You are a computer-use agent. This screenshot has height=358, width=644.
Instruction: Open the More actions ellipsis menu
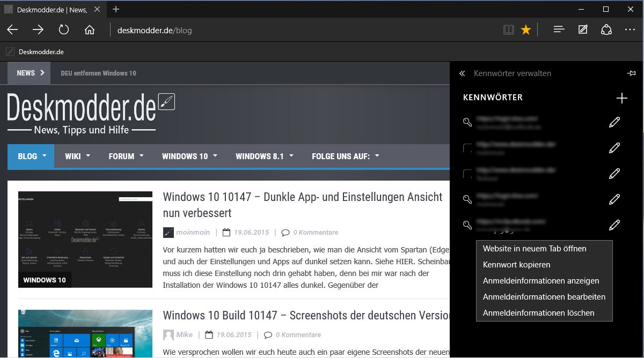click(630, 30)
